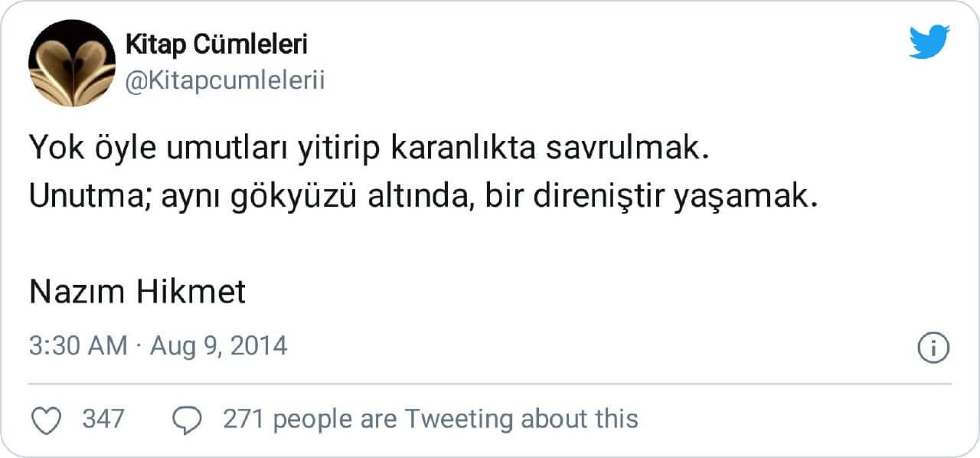The height and width of the screenshot is (458, 980).
Task: Select the Aug 9, 2014 date text
Action: [x=218, y=345]
